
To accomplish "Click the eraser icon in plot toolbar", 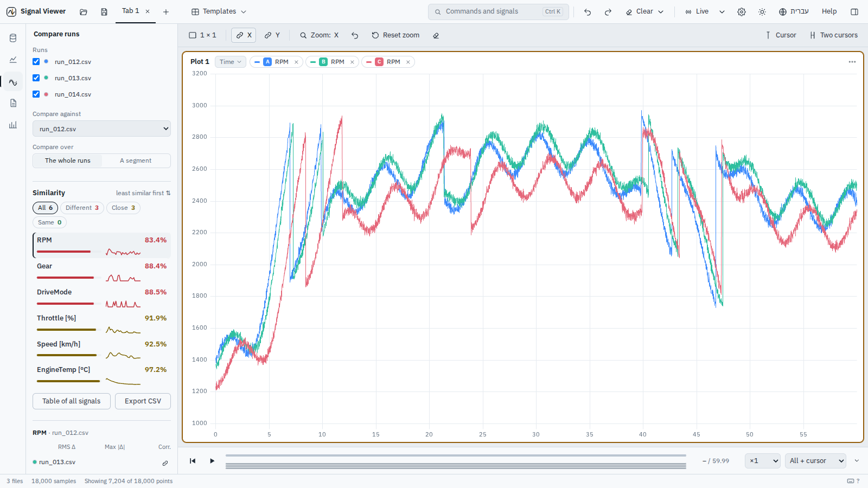I will (436, 35).
